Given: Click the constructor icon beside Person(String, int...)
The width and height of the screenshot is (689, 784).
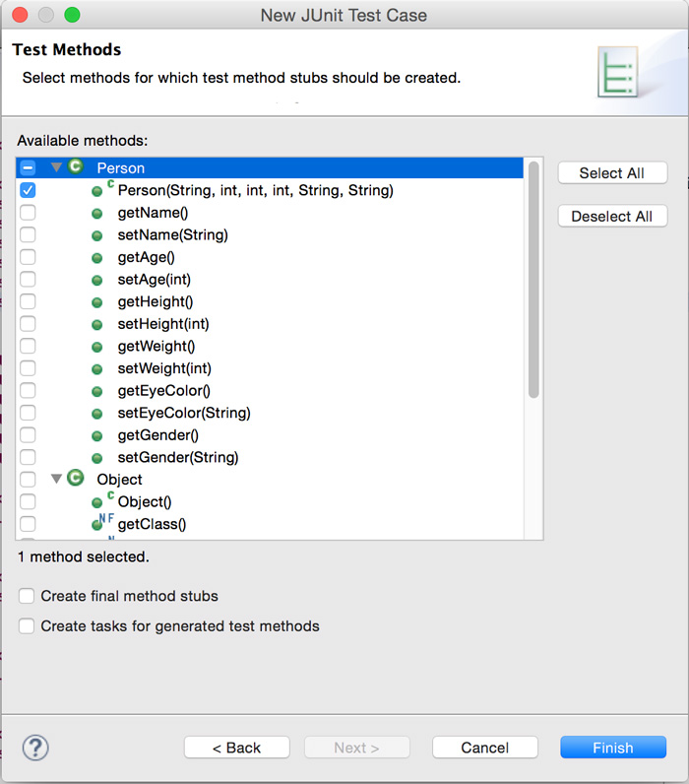Looking at the screenshot, I should pyautogui.click(x=98, y=191).
